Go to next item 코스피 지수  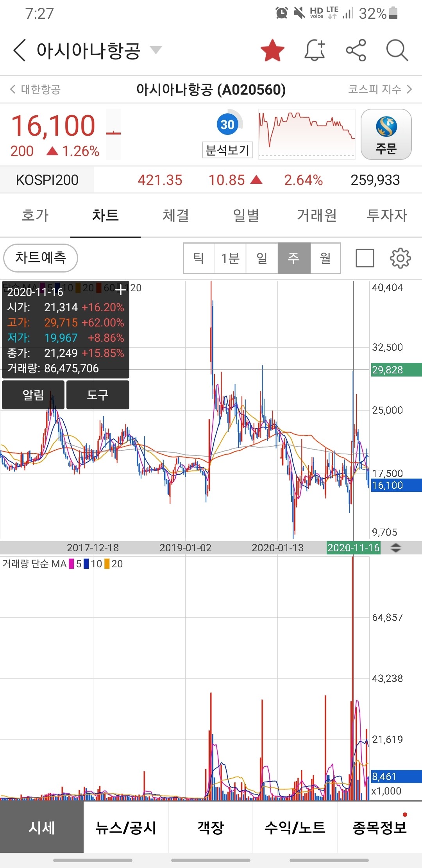(380, 89)
